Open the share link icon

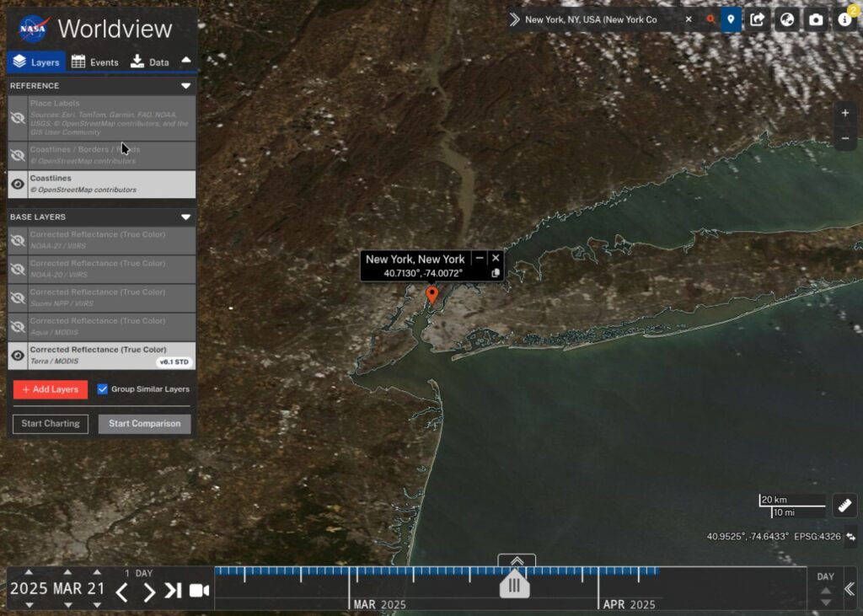click(x=758, y=19)
